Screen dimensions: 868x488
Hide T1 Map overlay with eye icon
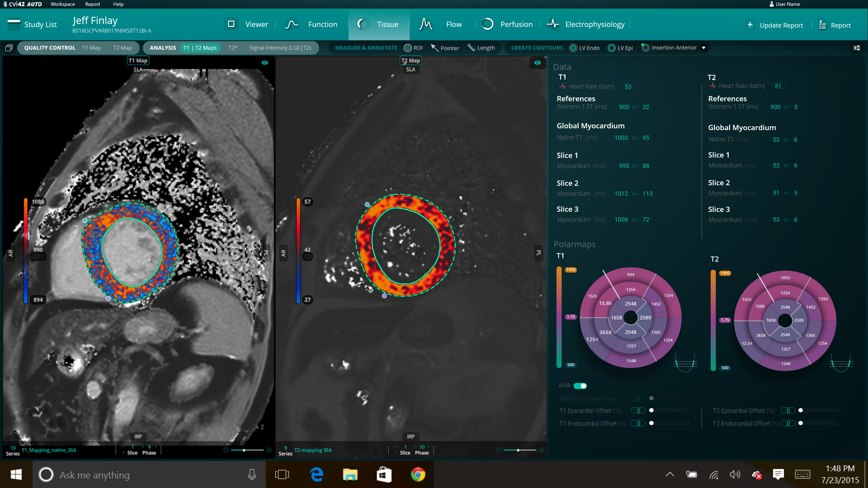(265, 63)
